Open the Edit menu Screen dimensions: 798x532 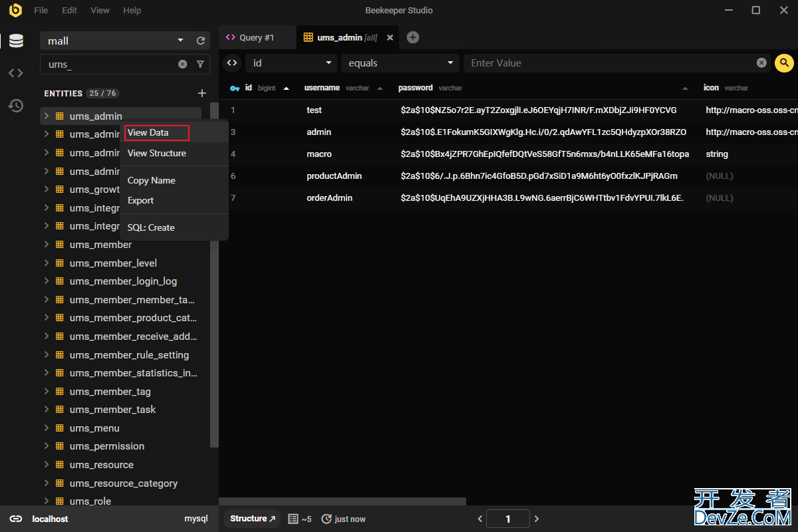click(69, 11)
